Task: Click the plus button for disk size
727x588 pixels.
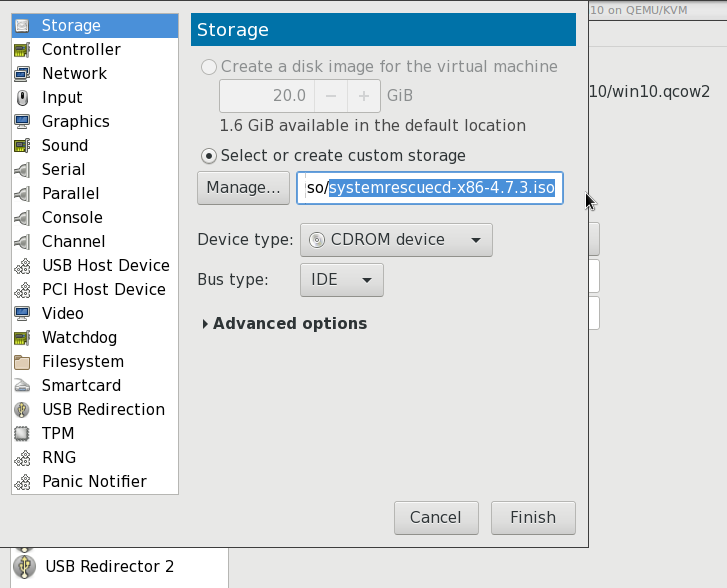Action: point(364,96)
